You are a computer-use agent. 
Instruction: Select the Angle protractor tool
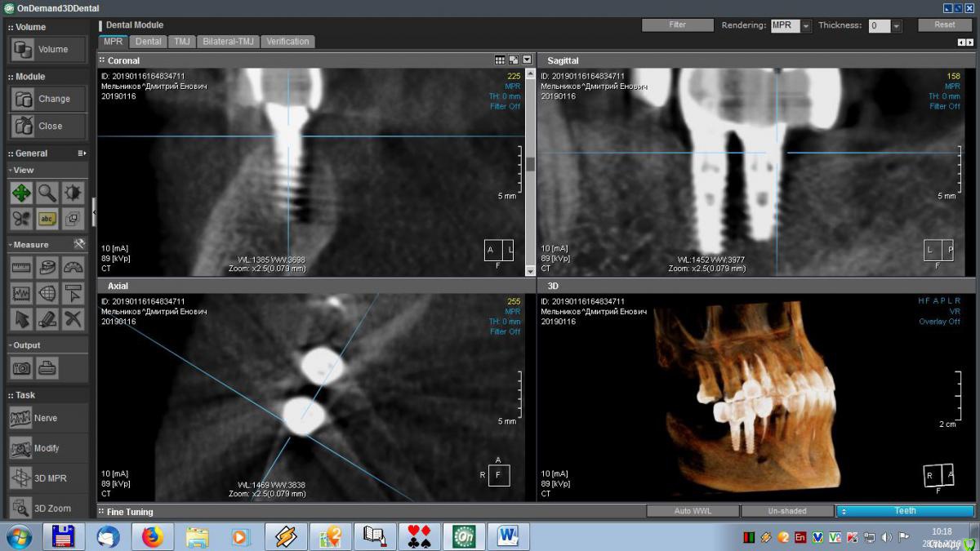tap(73, 268)
